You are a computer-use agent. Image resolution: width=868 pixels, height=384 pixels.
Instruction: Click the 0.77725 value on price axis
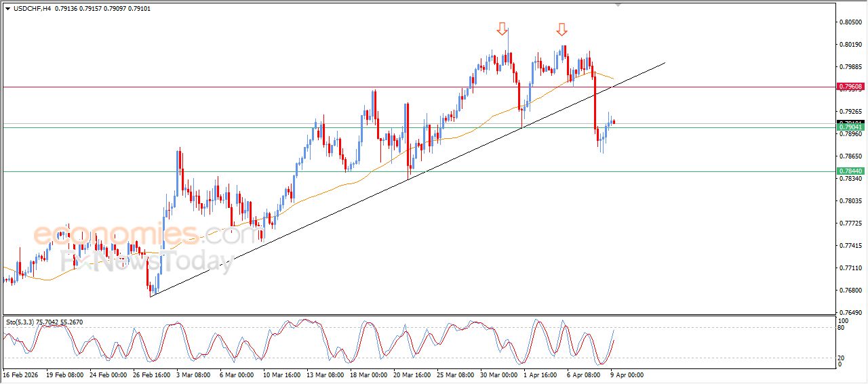click(850, 223)
